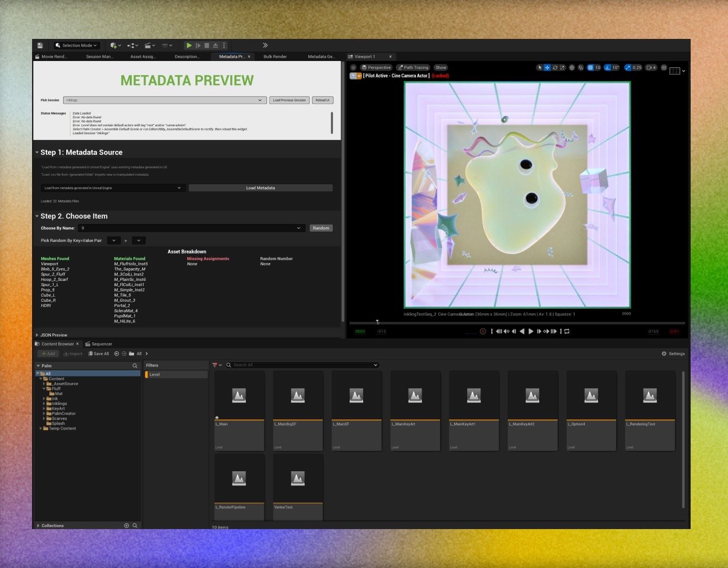Open the Choose By Name dropdown

(x=191, y=228)
